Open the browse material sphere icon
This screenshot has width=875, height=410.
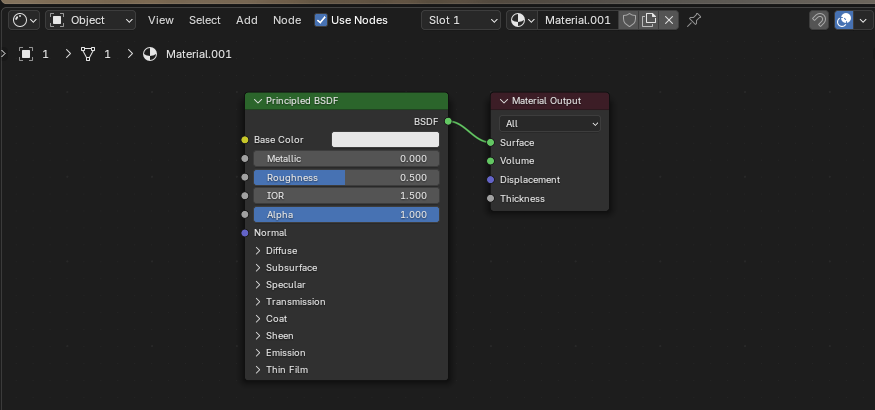pos(523,20)
